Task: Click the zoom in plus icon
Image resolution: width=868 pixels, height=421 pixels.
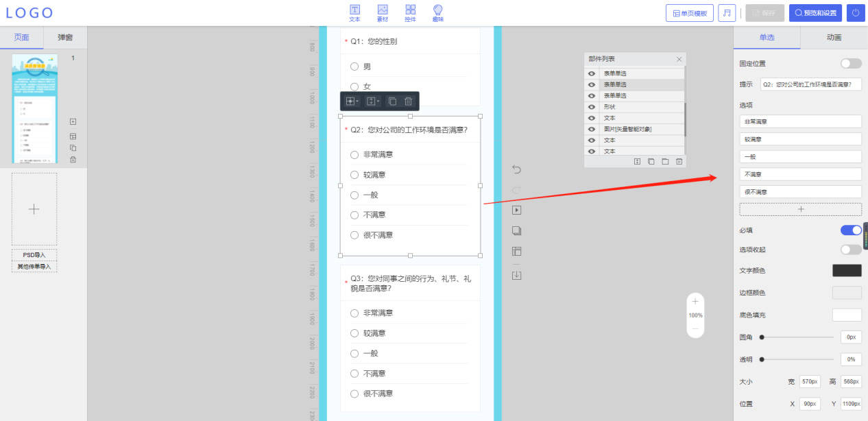Action: click(x=695, y=301)
